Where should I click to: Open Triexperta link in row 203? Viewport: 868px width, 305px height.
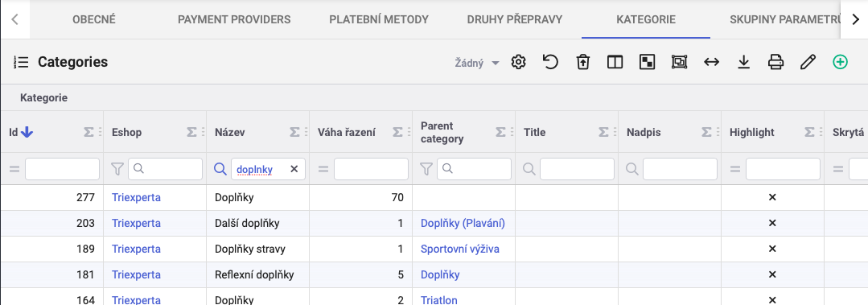136,223
